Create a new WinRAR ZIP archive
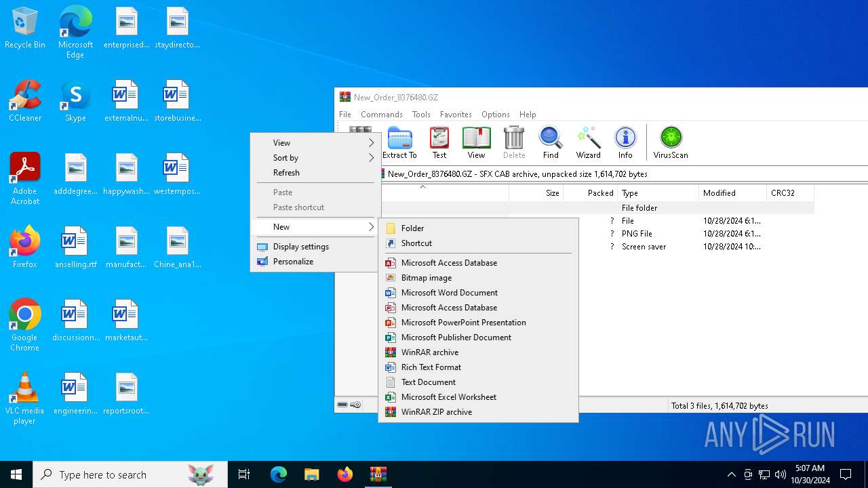Viewport: 868px width, 488px height. 478,412
